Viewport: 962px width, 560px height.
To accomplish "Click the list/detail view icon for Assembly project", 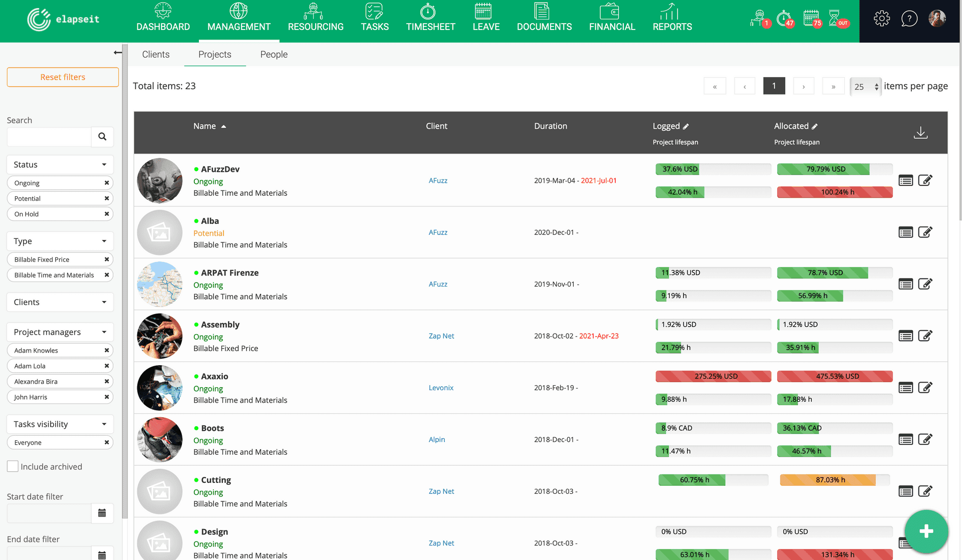I will coord(906,336).
